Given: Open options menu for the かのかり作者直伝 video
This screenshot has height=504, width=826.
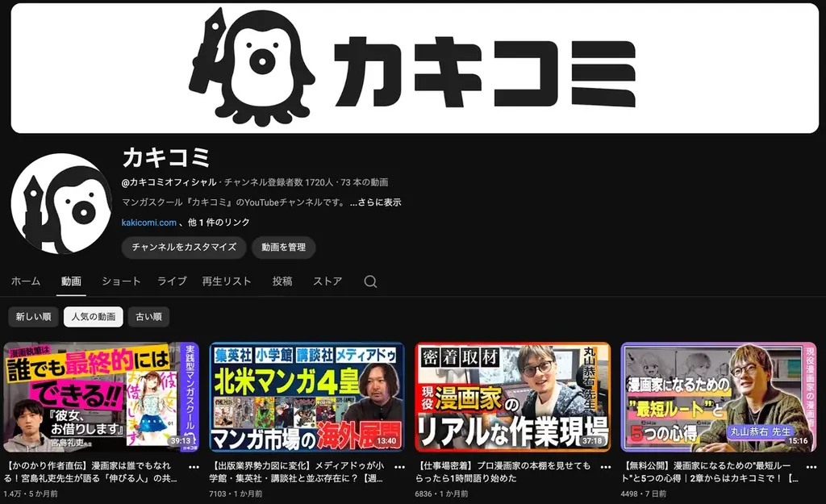Looking at the screenshot, I should tap(194, 467).
